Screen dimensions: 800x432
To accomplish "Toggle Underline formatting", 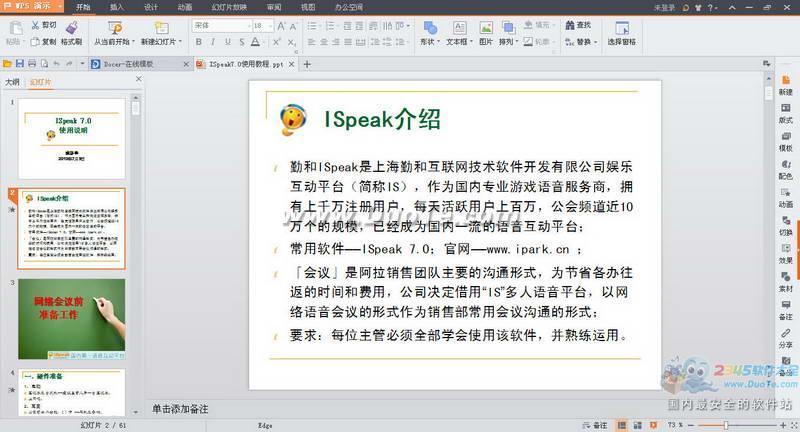I will 227,42.
